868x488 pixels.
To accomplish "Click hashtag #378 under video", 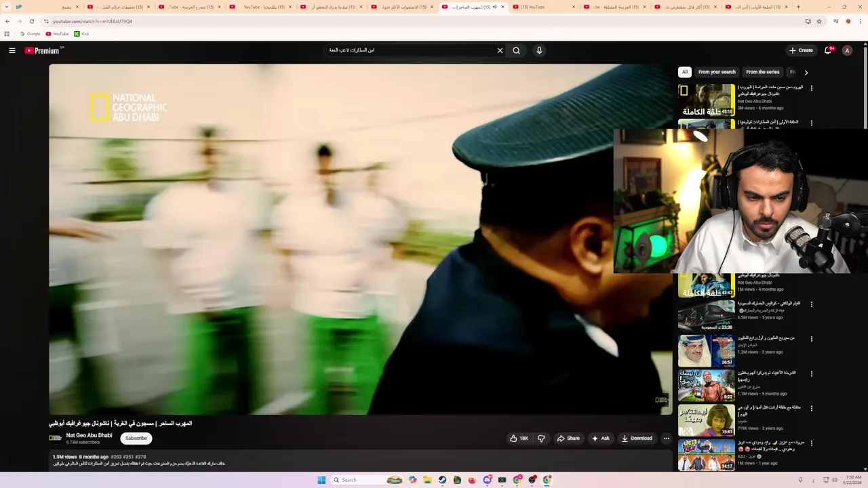I will click(x=140, y=457).
